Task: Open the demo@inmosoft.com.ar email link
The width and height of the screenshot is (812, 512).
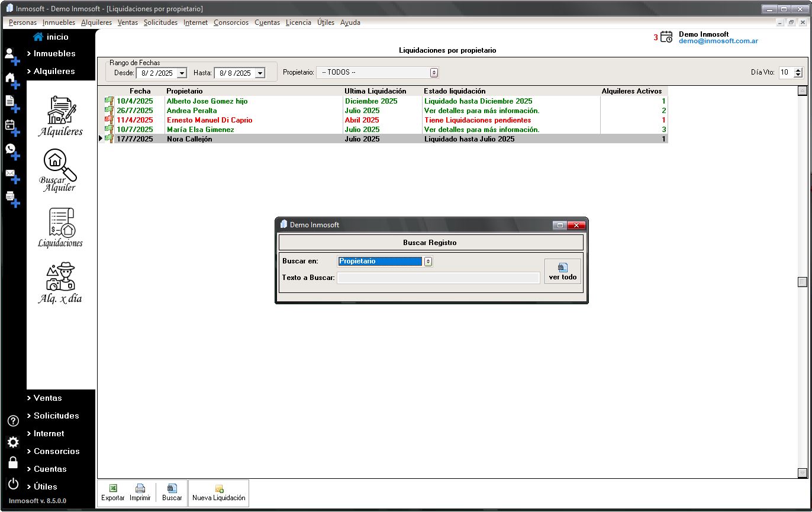Action: 718,41
